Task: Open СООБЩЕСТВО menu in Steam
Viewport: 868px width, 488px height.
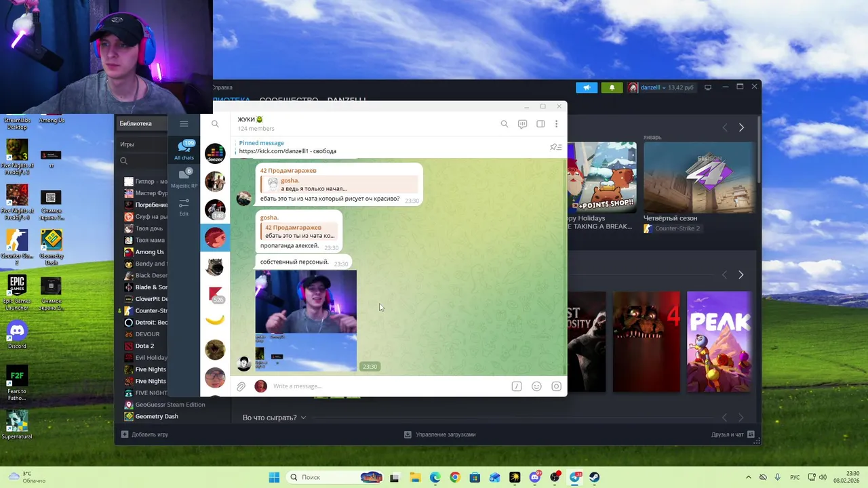Action: 289,100
